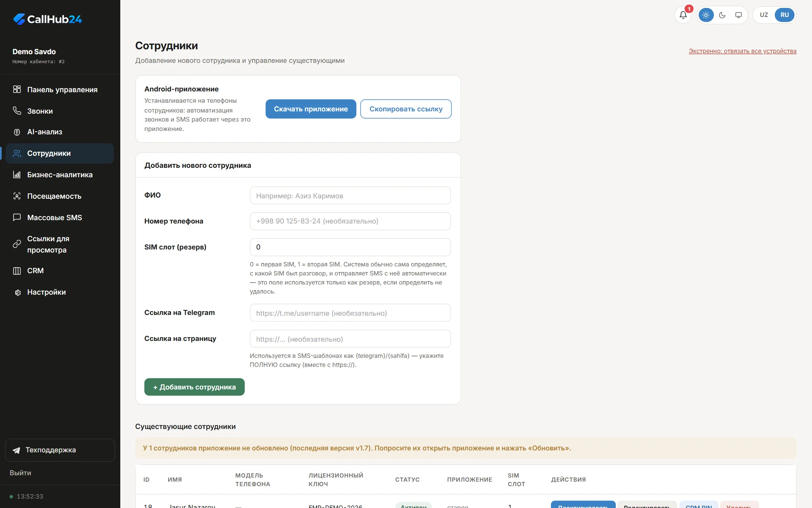
Task: Click Скачать приложение button
Action: pyautogui.click(x=311, y=109)
